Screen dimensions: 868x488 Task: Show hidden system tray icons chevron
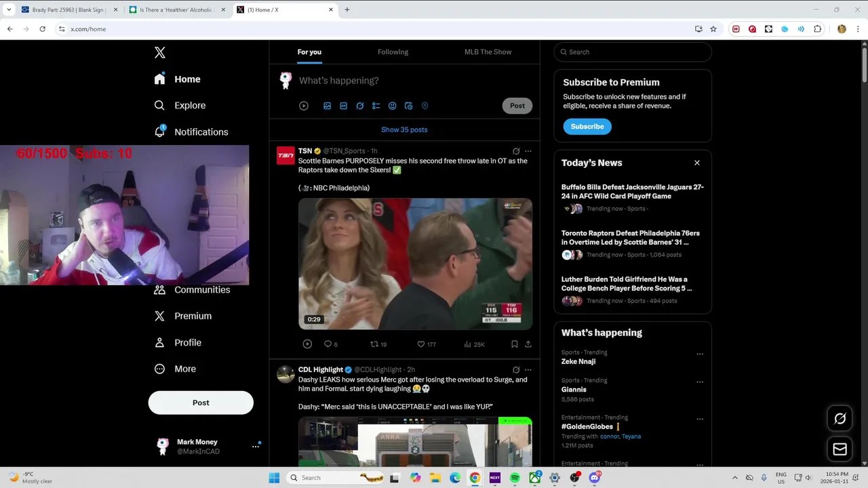point(734,478)
